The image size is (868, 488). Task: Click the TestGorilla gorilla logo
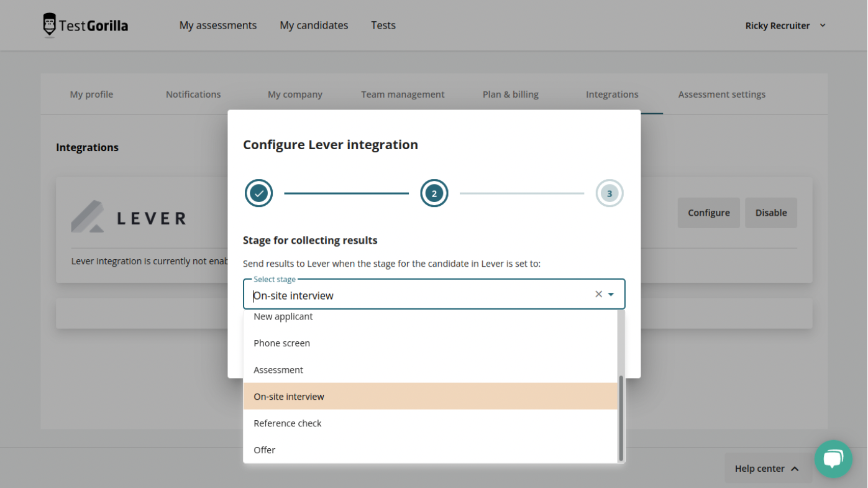[x=50, y=25]
